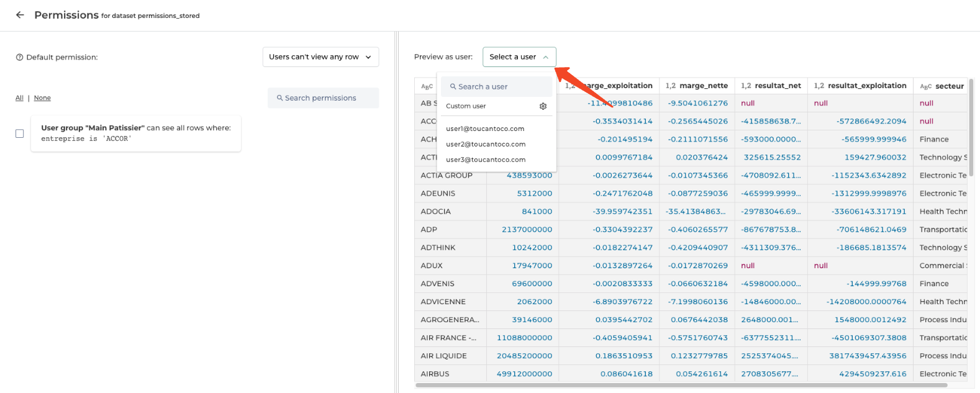Click the magnifier icon in Search a user
980x393 pixels.
453,87
